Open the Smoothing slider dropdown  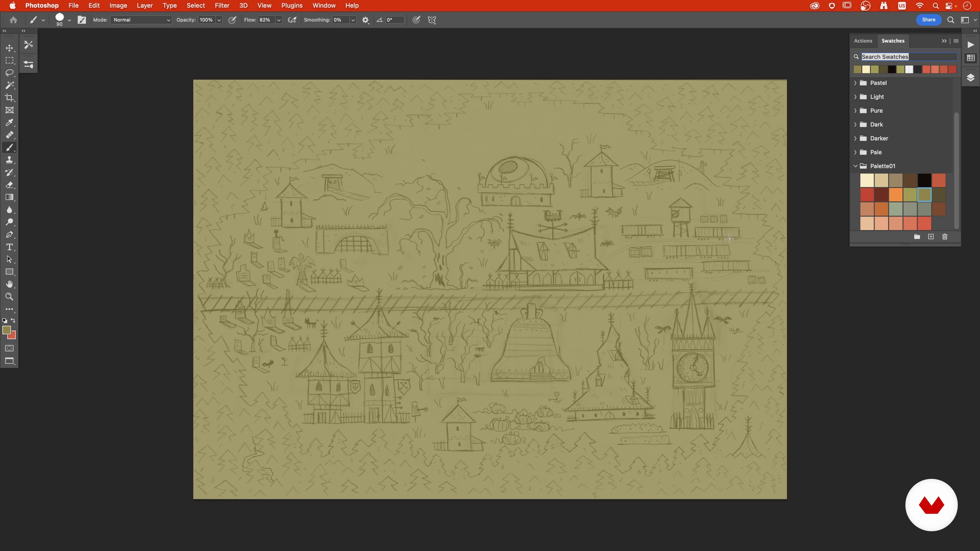(x=353, y=20)
